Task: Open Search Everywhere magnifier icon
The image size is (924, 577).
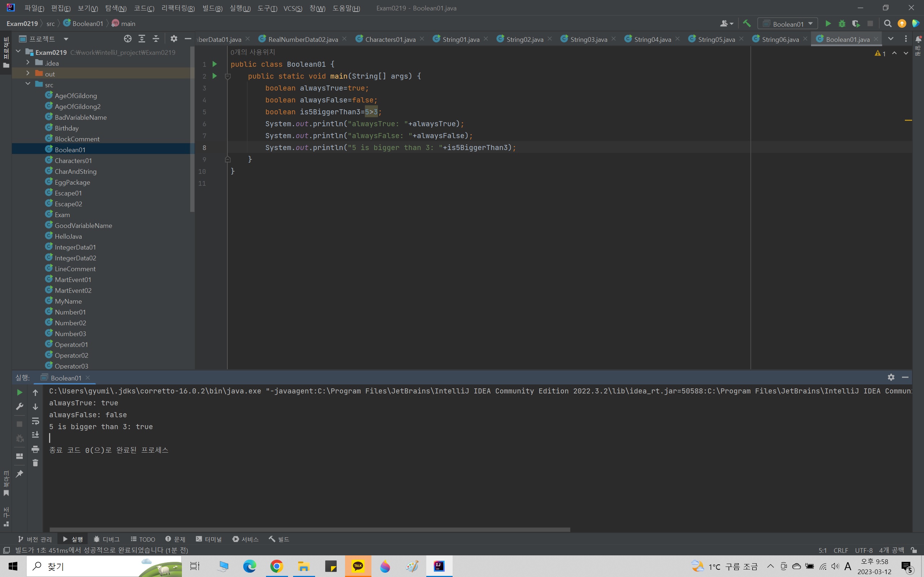Action: point(888,24)
